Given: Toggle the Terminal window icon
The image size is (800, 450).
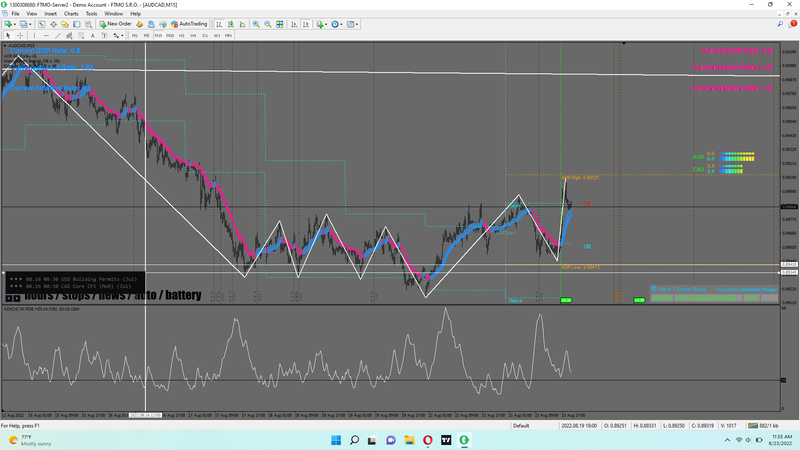Looking at the screenshot, I should [x=77, y=24].
